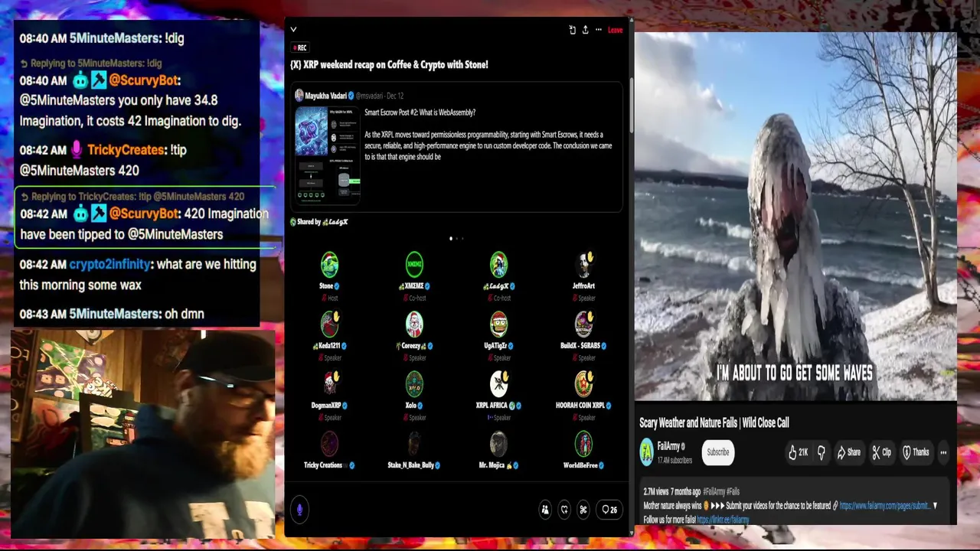Open speaker HOORAH COIN XRPL avatar
This screenshot has width=980, height=551.
tap(583, 384)
